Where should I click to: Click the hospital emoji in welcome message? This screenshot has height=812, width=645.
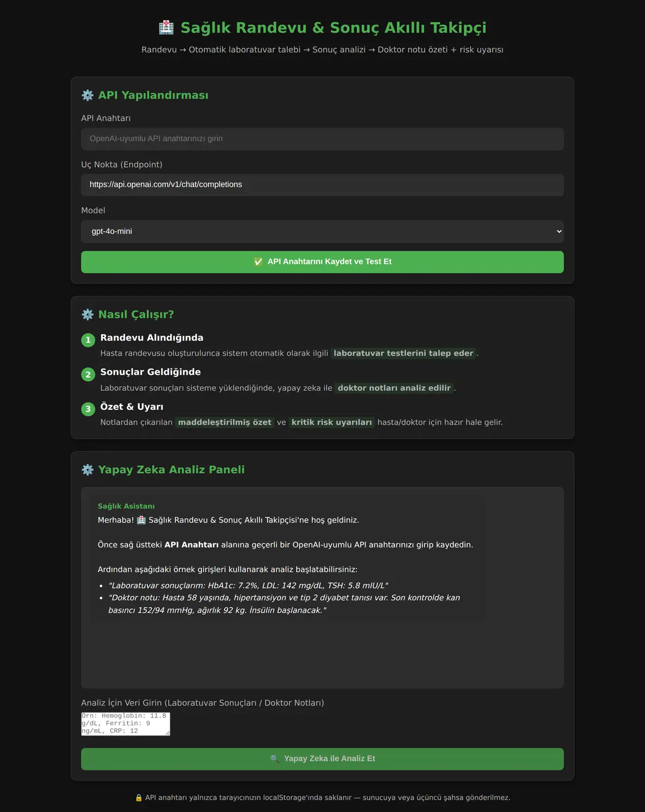click(141, 520)
